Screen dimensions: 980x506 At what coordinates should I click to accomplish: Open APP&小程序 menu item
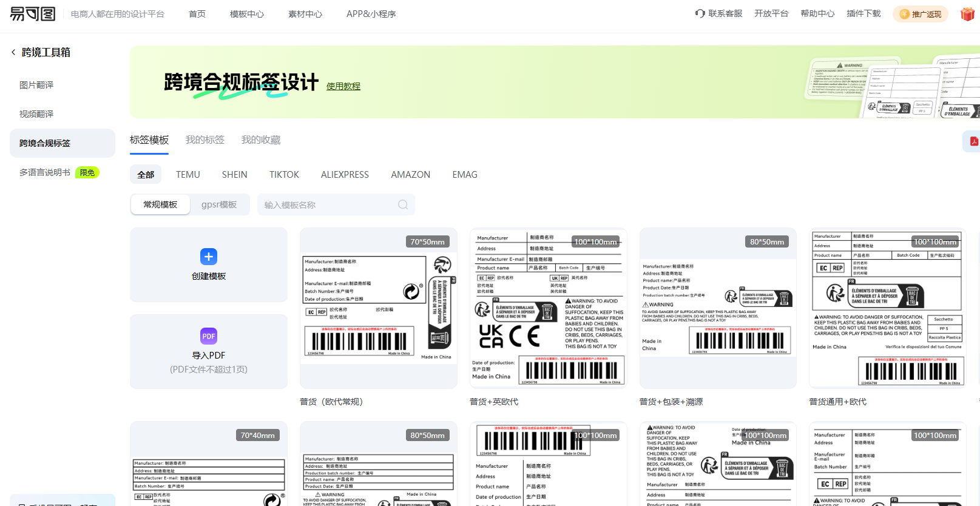[x=371, y=14]
